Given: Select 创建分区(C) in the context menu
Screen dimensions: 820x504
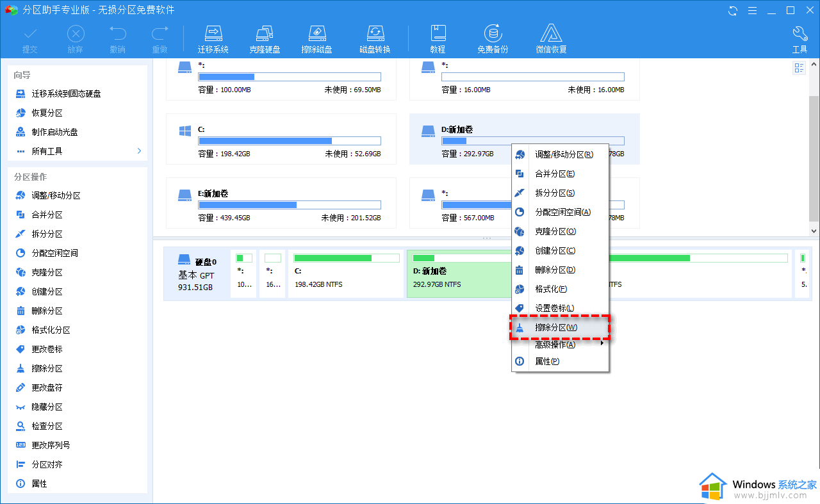Looking at the screenshot, I should coord(560,250).
